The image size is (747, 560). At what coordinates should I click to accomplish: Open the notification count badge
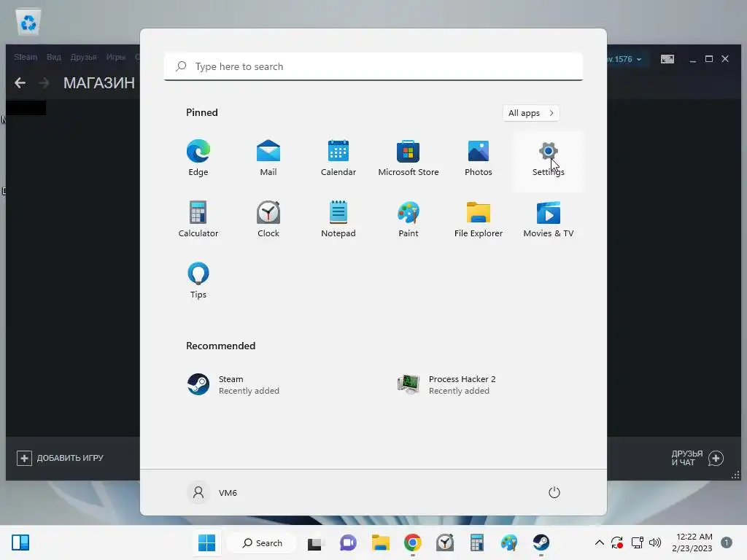727,542
